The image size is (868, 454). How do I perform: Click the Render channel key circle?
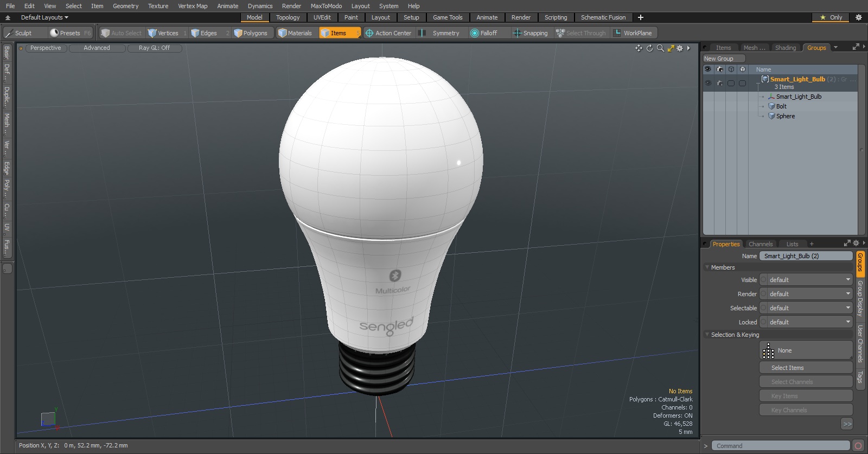(x=764, y=294)
